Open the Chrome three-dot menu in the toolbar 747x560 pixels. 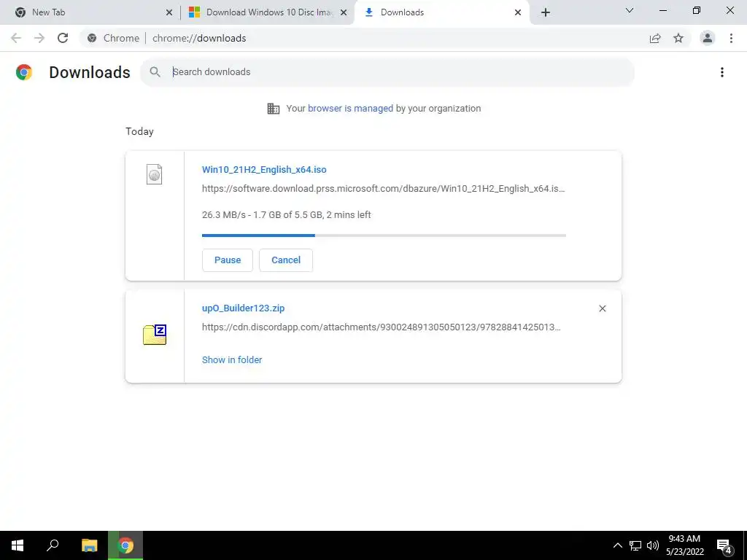click(x=731, y=38)
